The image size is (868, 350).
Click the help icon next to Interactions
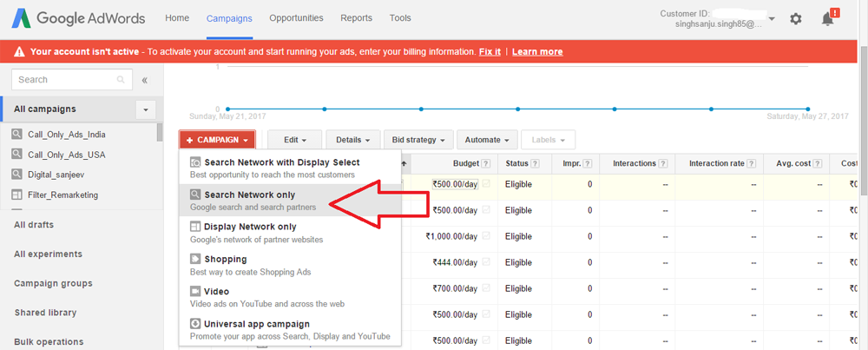(662, 164)
